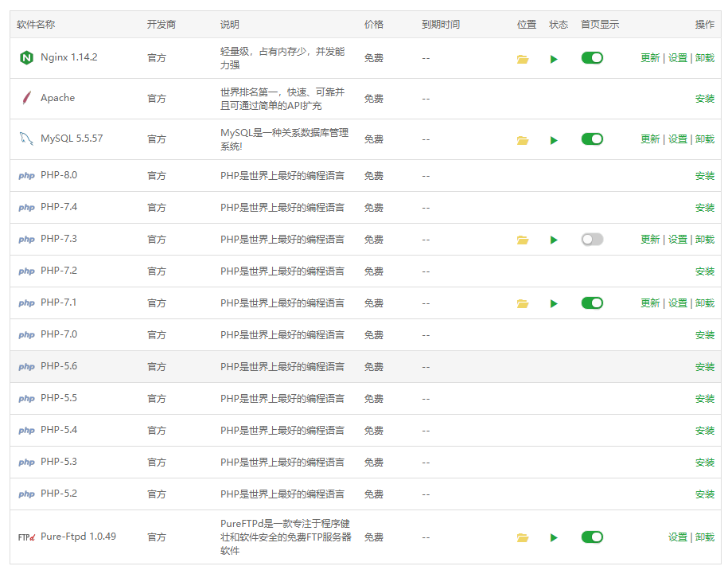Click 更新 for Nginx 1.14.2

point(650,58)
